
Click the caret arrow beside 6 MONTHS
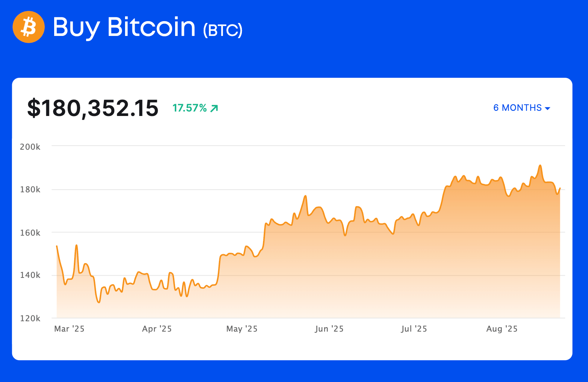548,108
